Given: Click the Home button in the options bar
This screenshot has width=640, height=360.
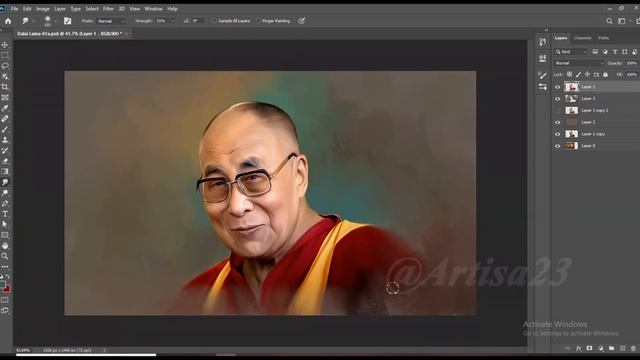Looking at the screenshot, I should click(x=8, y=21).
